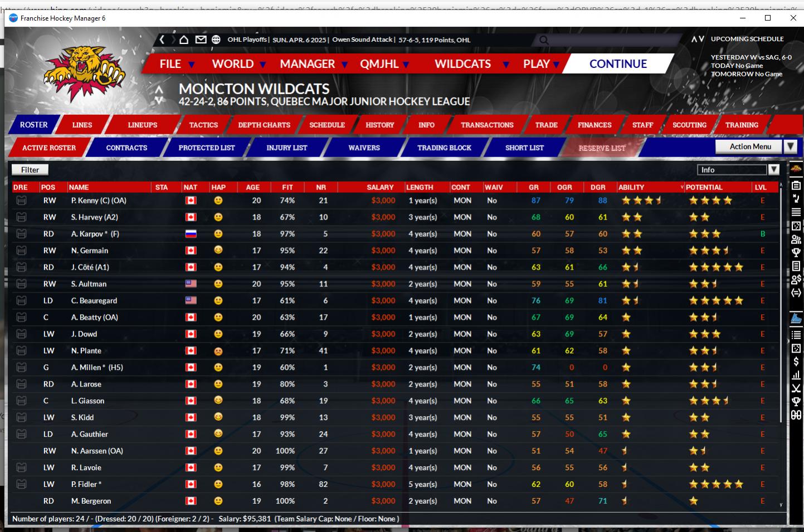Select player N. Aarssen (OA)

point(97,451)
